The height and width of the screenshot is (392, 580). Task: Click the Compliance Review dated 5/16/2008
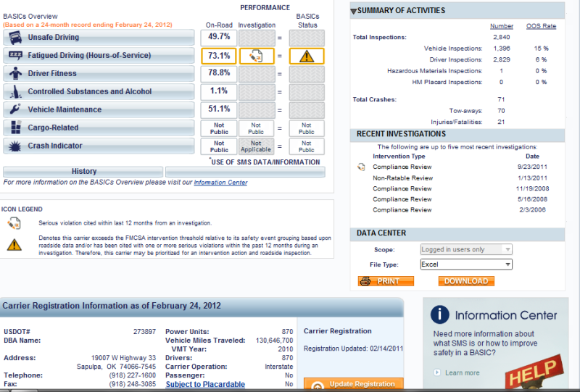(x=402, y=200)
